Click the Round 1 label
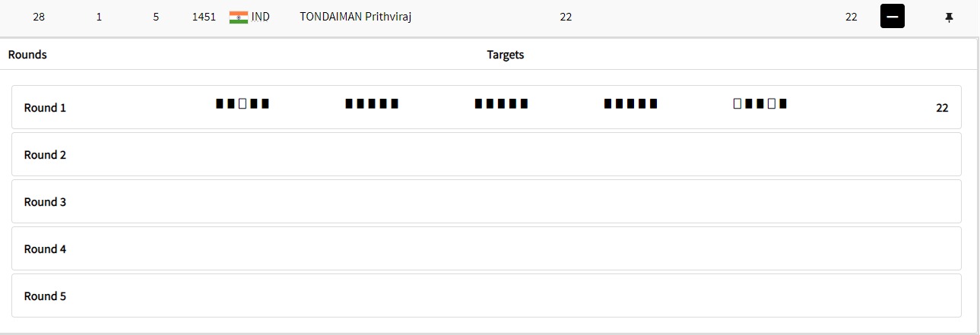The image size is (980, 335). pyautogui.click(x=45, y=108)
